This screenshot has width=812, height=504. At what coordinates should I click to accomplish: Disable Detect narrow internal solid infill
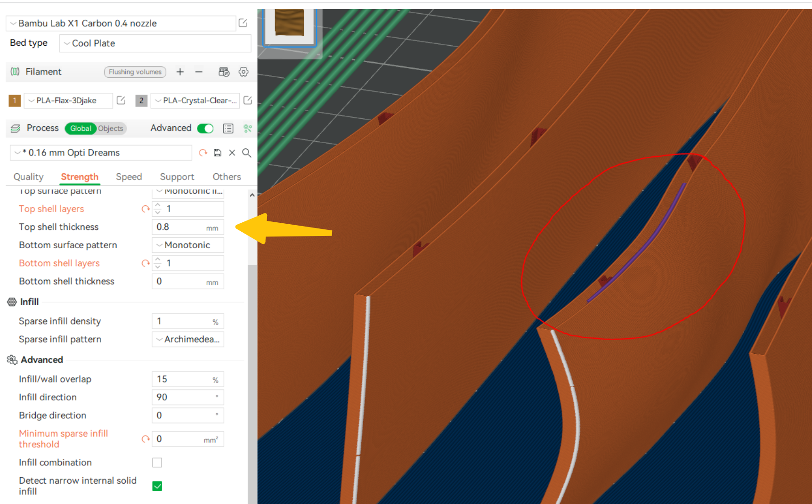tap(157, 486)
